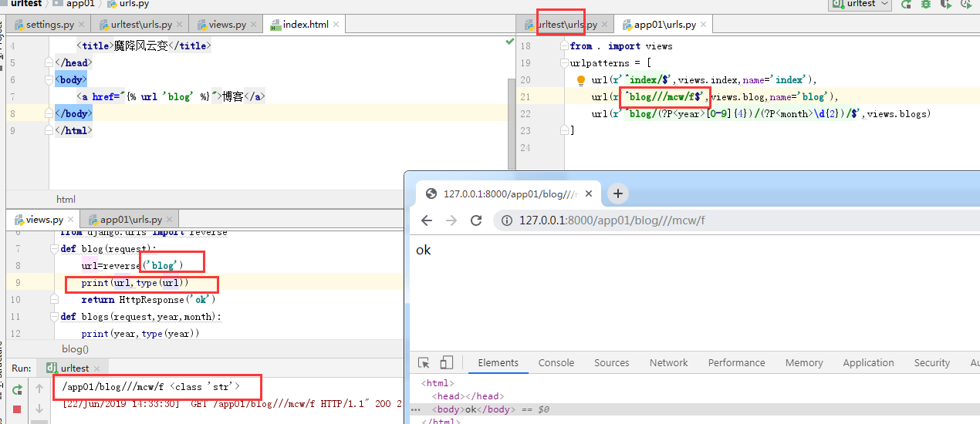Switch to the settings.py editor tab
The height and width of the screenshot is (424, 980).
point(49,25)
